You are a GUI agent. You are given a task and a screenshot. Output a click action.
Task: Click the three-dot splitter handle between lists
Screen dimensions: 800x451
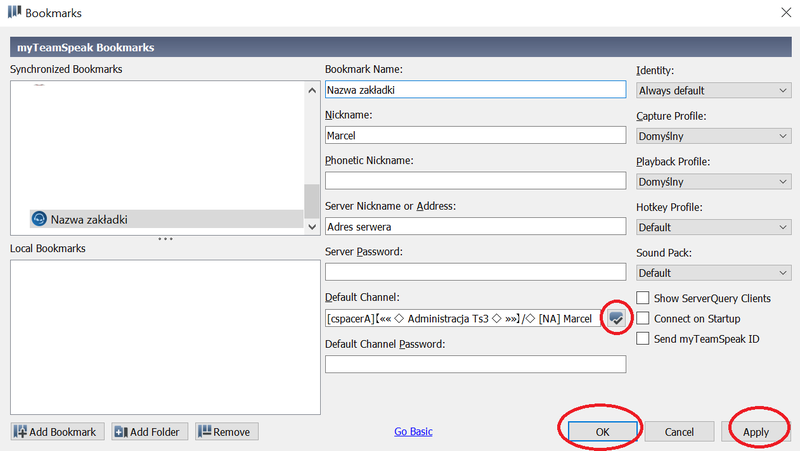tap(165, 239)
